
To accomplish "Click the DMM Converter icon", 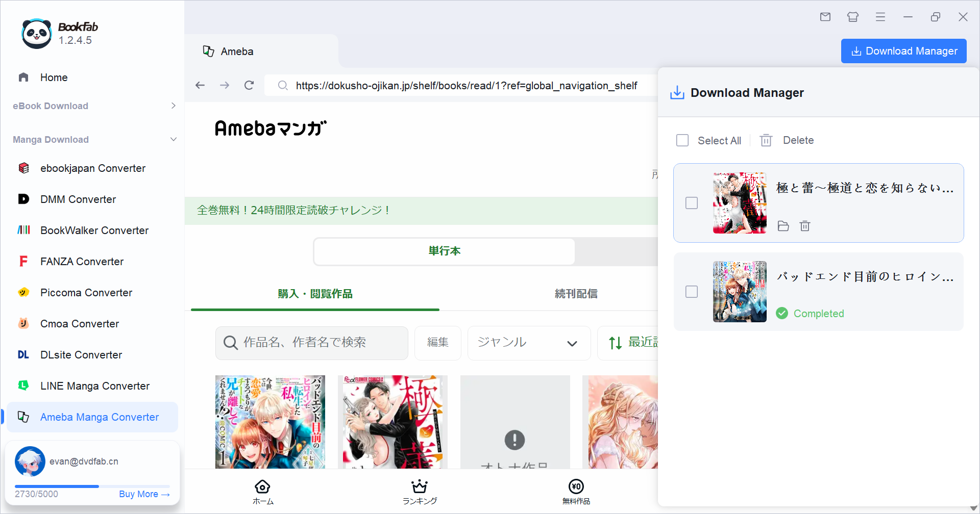I will pyautogui.click(x=23, y=199).
